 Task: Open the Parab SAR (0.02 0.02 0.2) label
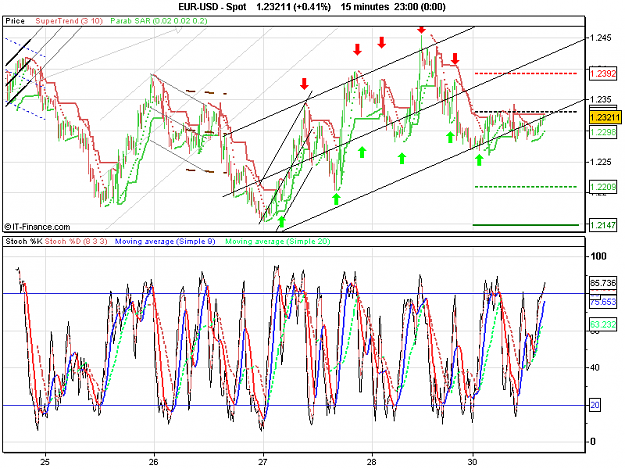click(x=159, y=21)
